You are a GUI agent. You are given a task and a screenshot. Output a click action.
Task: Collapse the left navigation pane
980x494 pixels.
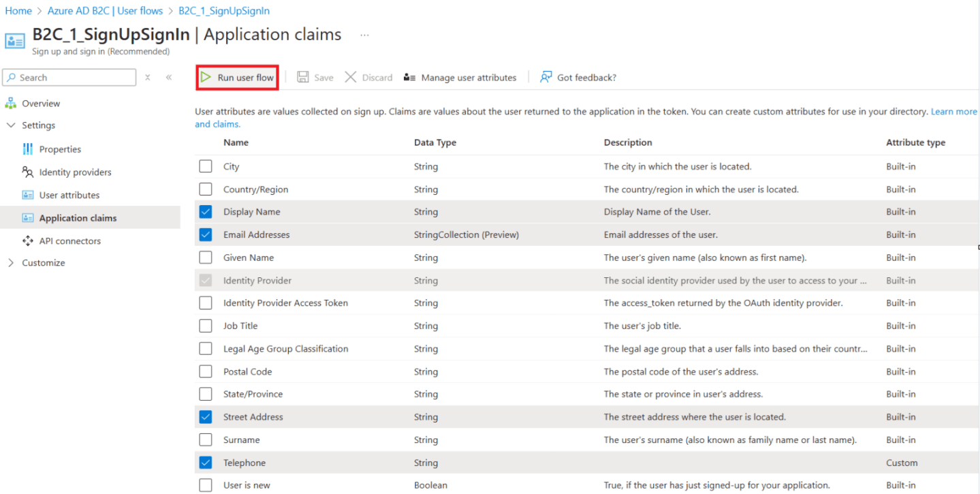(x=169, y=77)
